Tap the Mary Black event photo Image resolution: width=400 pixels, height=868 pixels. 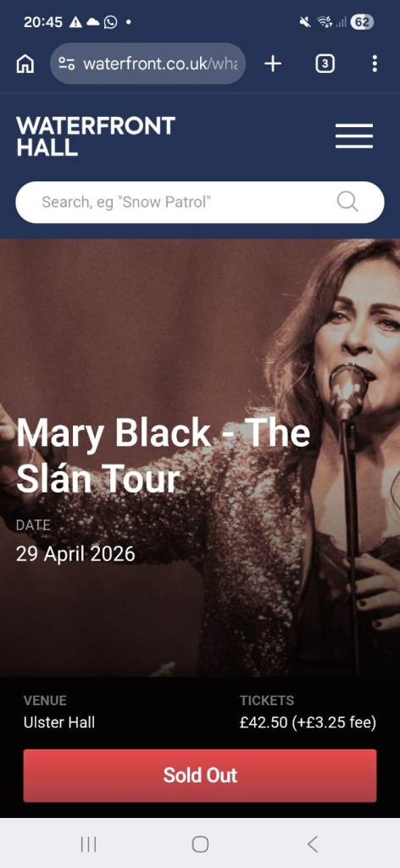click(x=200, y=457)
